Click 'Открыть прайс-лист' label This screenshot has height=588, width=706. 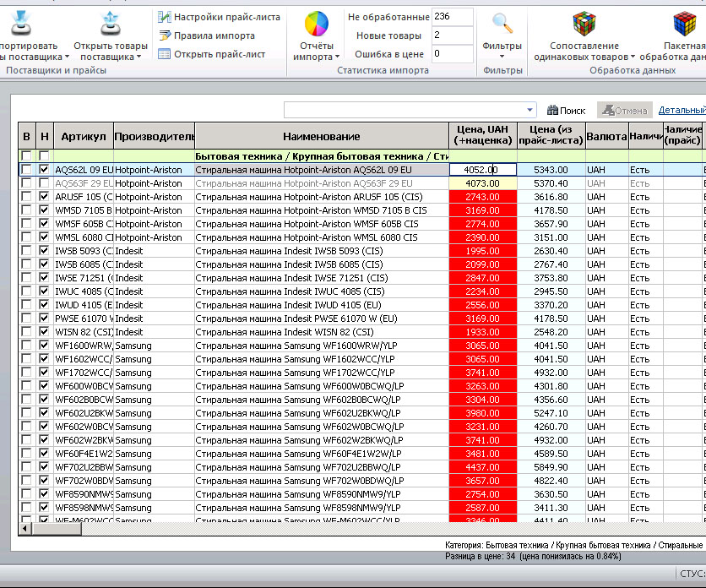click(220, 54)
